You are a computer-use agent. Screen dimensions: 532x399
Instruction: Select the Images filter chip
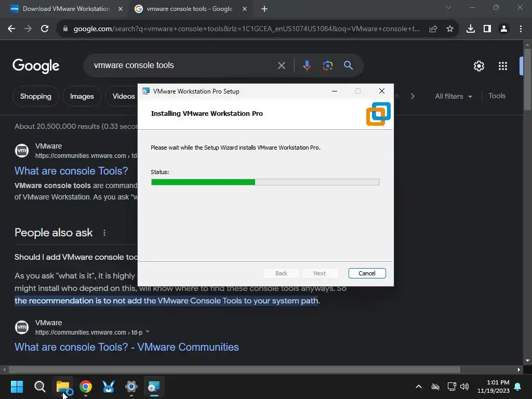click(82, 96)
